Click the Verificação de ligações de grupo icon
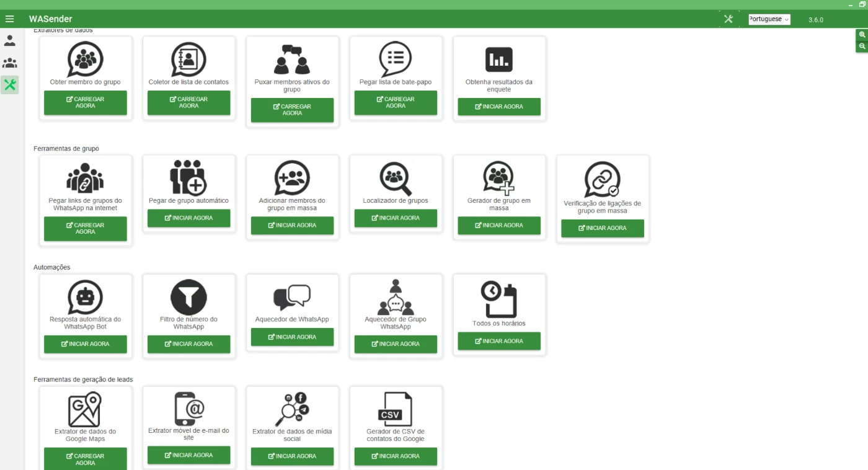Screen dimensions: 868x470 tap(603, 180)
